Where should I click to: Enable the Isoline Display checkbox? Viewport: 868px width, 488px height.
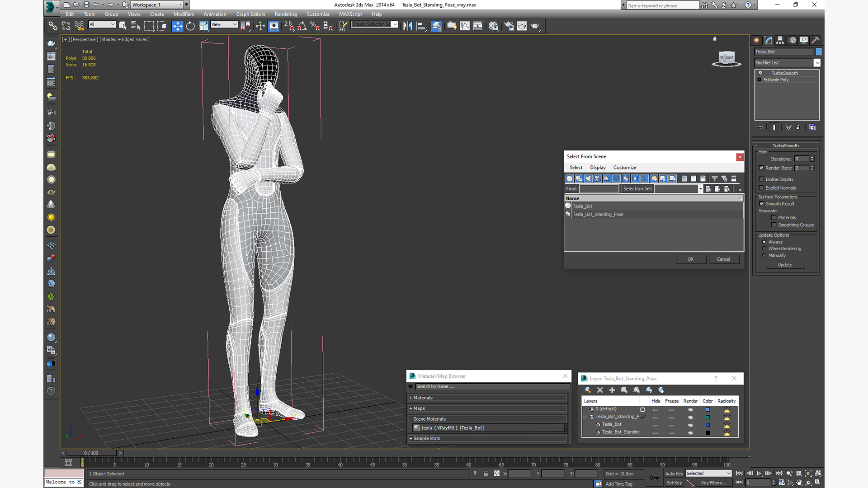tap(761, 179)
